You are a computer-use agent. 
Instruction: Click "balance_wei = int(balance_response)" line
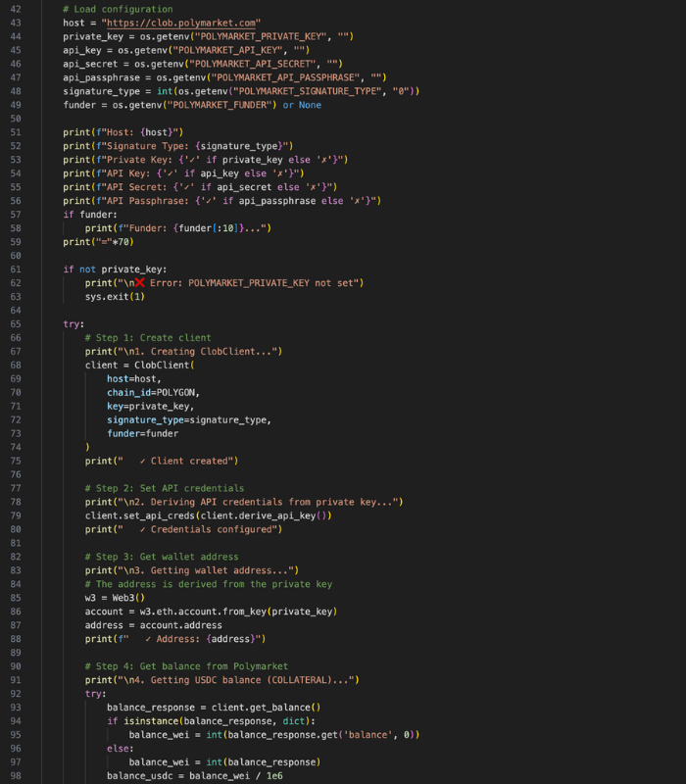[224, 762]
